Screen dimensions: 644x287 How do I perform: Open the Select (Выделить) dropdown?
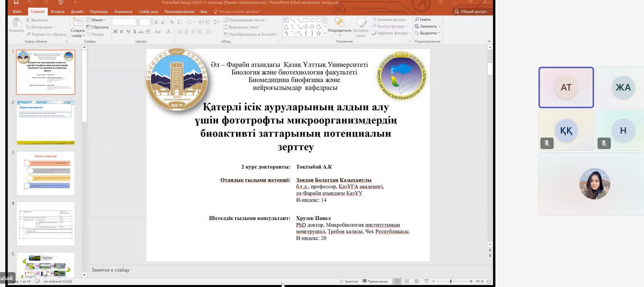click(x=428, y=33)
